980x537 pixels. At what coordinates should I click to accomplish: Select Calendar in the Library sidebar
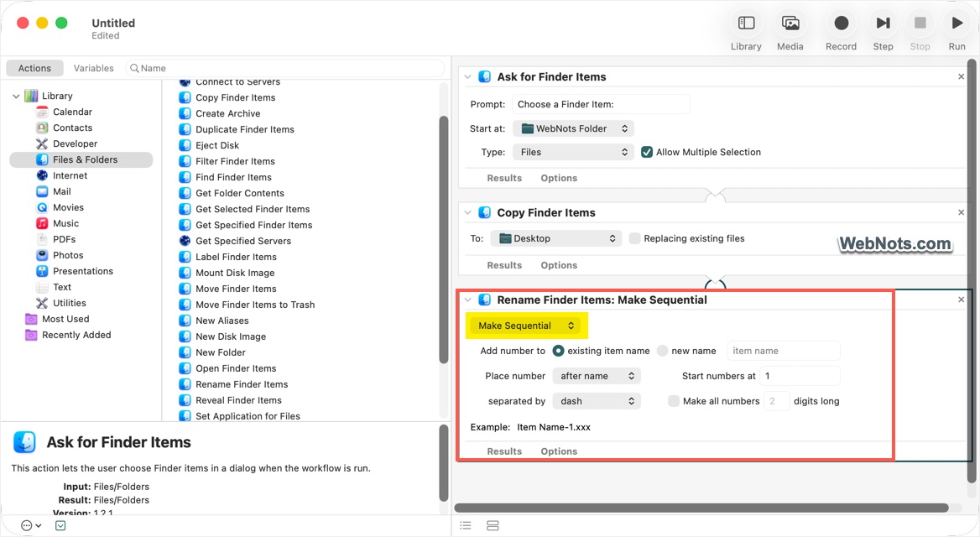72,112
